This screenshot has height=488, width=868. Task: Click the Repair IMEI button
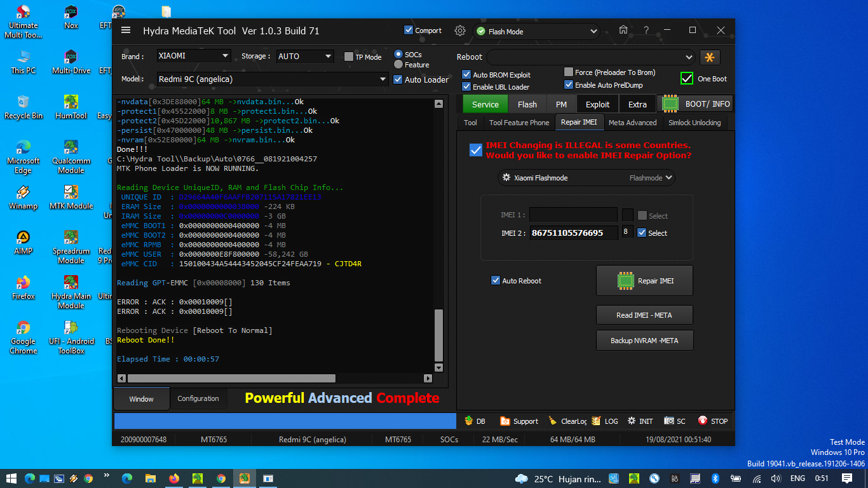(x=644, y=280)
